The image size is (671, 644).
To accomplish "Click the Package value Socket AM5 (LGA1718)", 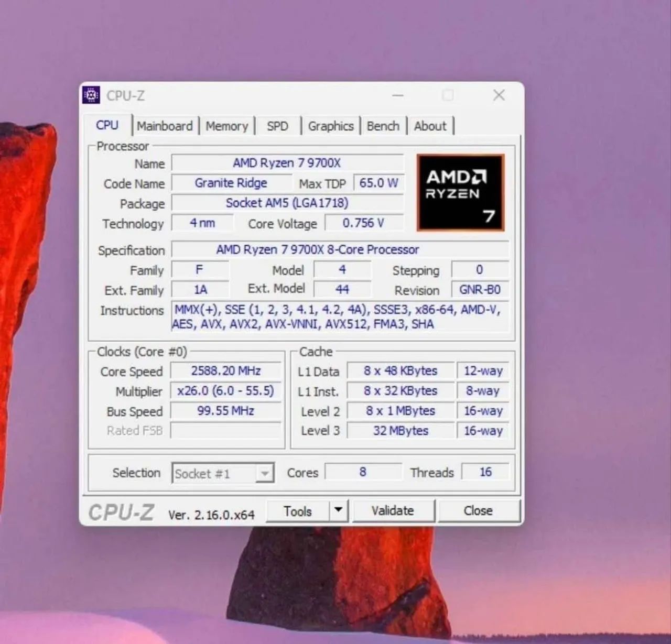I will (x=287, y=203).
